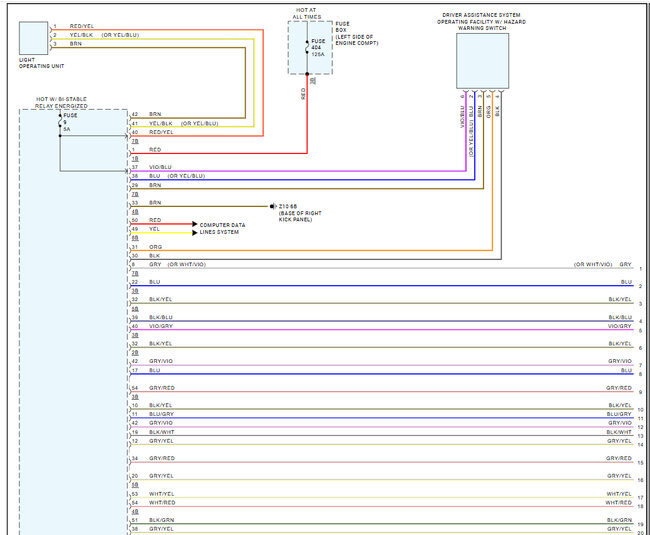Click the pin 30 'BLK' wire label
650x535 pixels.
(x=154, y=256)
